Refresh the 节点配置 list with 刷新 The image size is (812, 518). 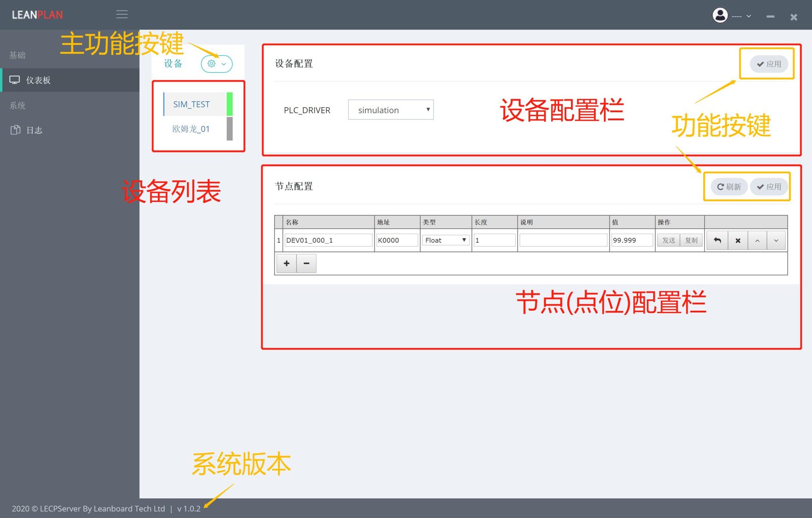[x=729, y=187]
